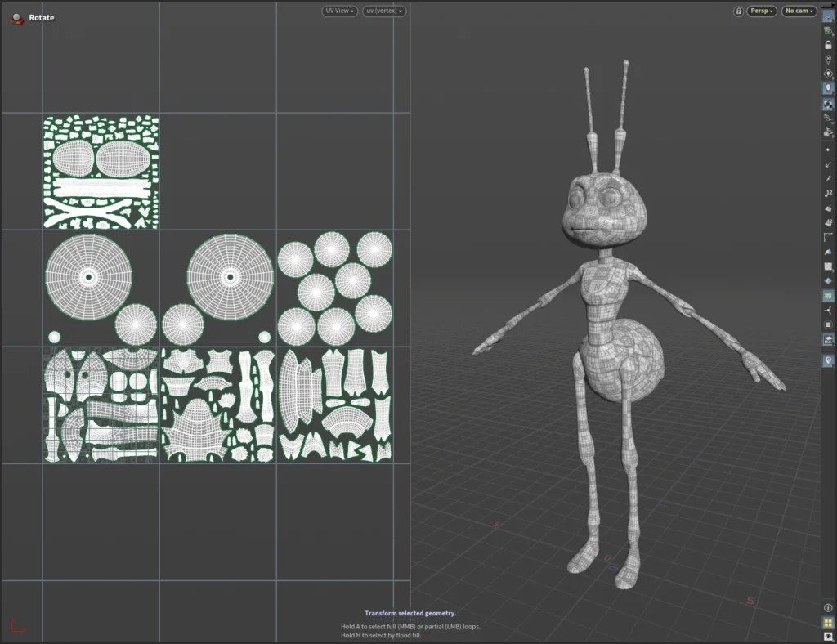The width and height of the screenshot is (837, 644).
Task: Click the Rotate tool icon
Action: tap(16, 17)
